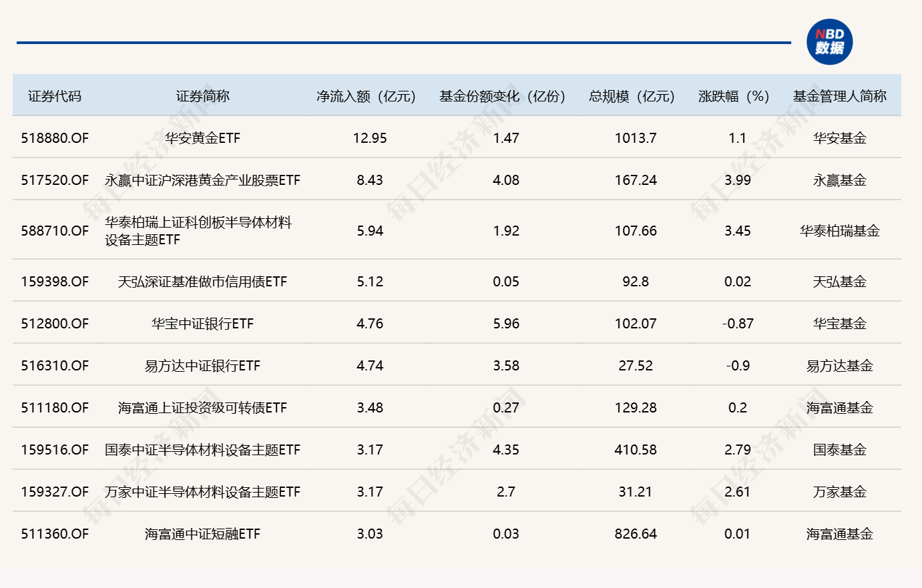This screenshot has width=922, height=588.
Task: Select code 518880.OF
Action: pos(55,138)
